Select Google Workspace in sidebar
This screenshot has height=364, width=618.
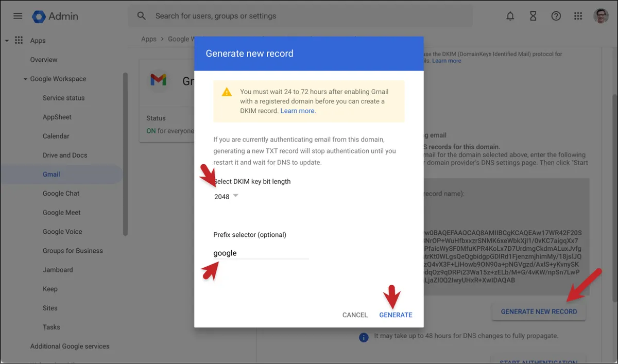58,79
